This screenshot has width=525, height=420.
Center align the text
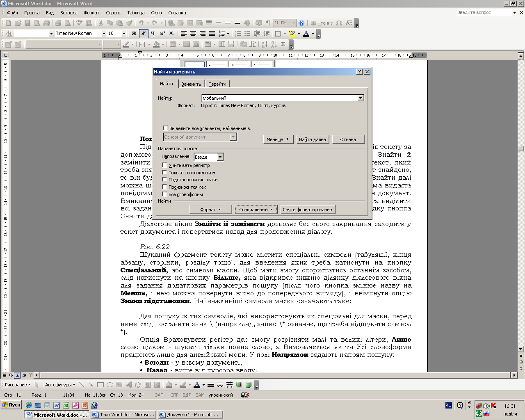(193, 34)
